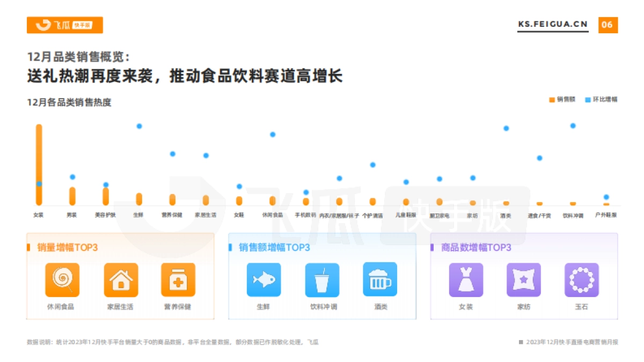This screenshot has height=362, width=644.
Task: Click the 饮料冲调 drink cup icon
Action: point(321,279)
